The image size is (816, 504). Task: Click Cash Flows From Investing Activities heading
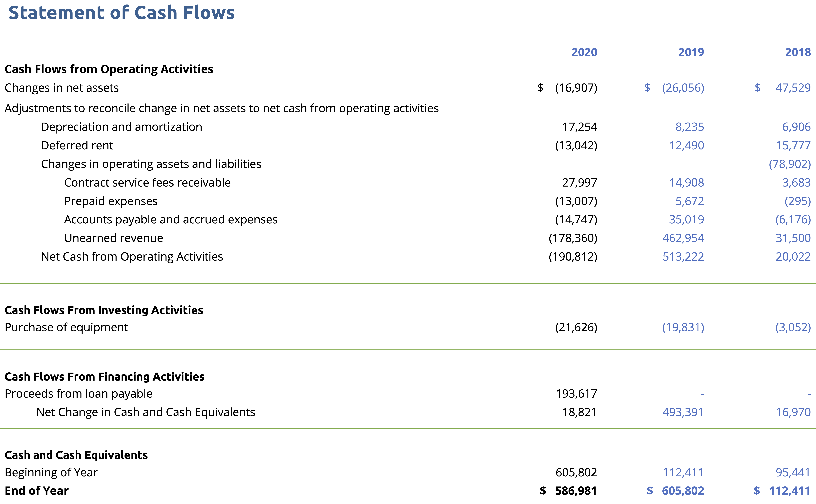tap(104, 310)
